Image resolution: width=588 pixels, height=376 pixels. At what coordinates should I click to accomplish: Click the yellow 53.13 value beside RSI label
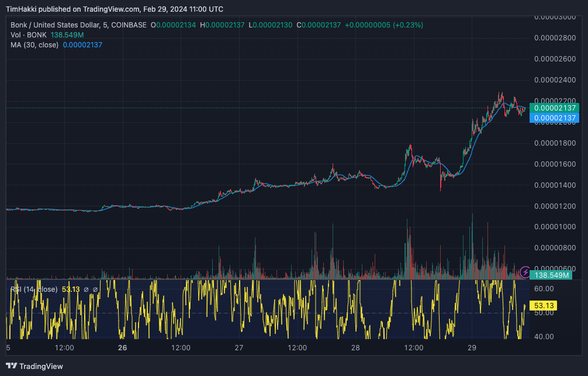pyautogui.click(x=71, y=289)
